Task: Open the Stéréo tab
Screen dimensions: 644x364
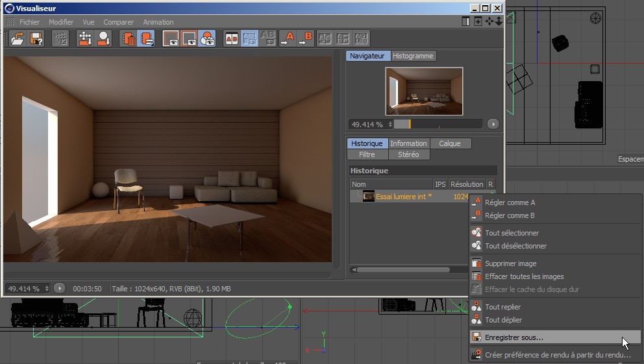Action: click(408, 154)
